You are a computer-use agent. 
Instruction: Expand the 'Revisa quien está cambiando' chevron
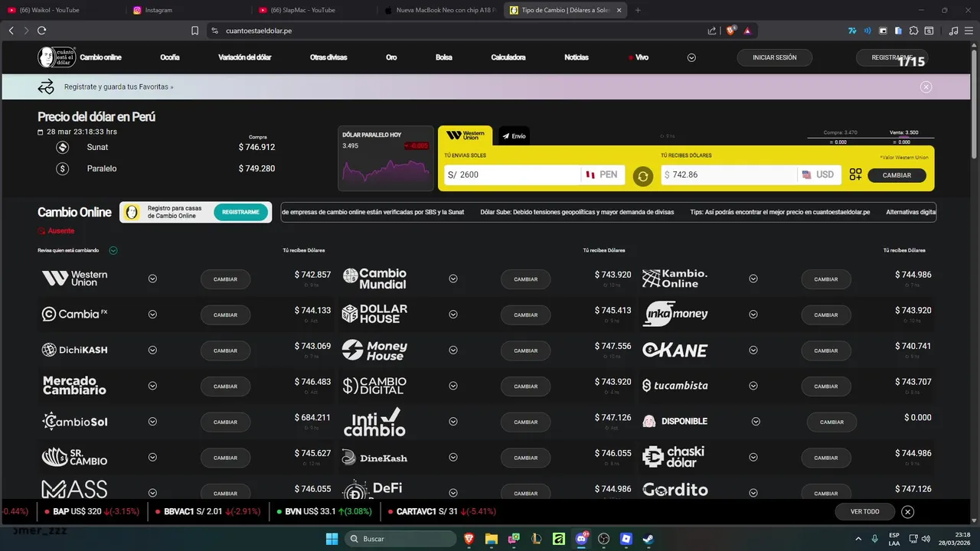click(113, 250)
